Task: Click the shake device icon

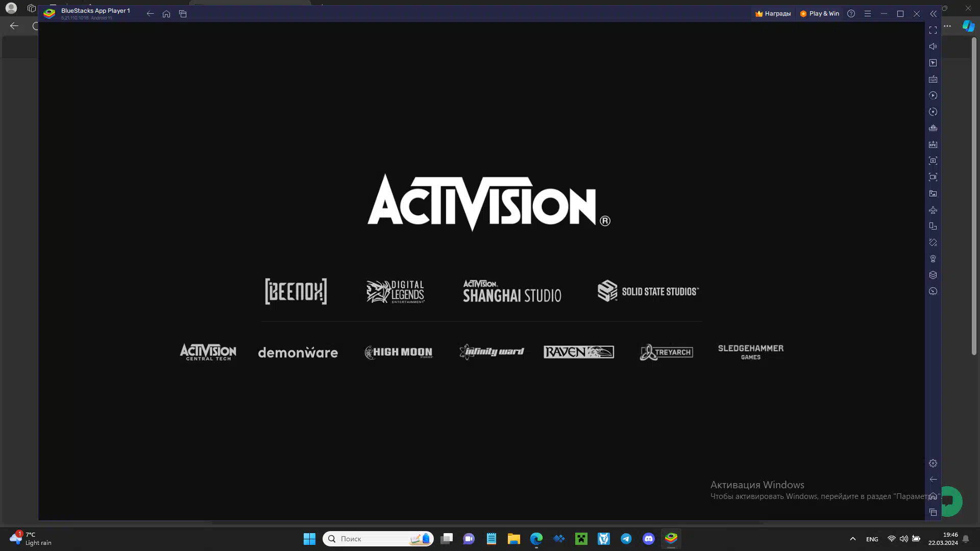Action: tap(933, 242)
